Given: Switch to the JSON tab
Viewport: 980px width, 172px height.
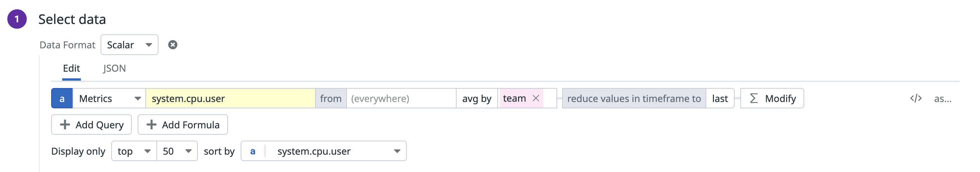Looking at the screenshot, I should pyautogui.click(x=114, y=68).
